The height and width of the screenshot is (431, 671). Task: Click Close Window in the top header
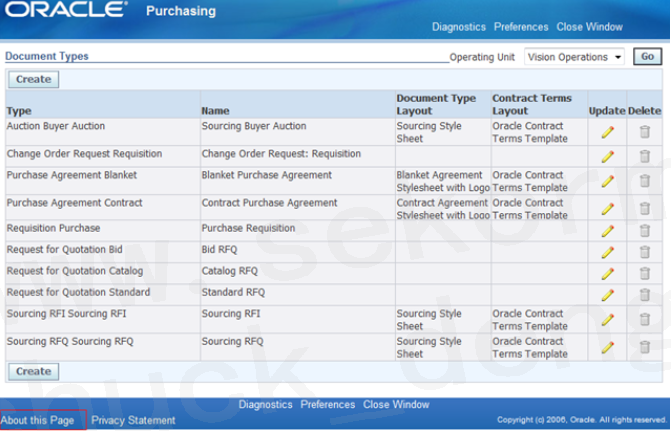[x=589, y=27]
